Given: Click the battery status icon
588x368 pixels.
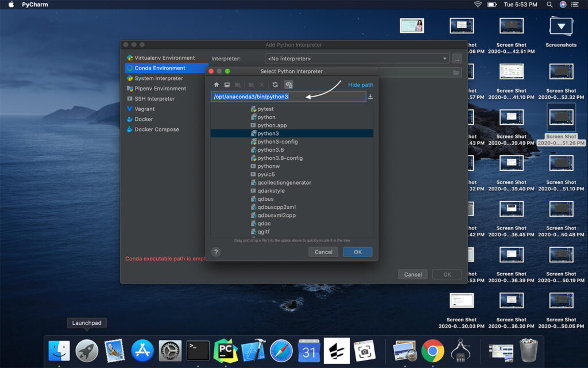Looking at the screenshot, I should pyautogui.click(x=492, y=5).
